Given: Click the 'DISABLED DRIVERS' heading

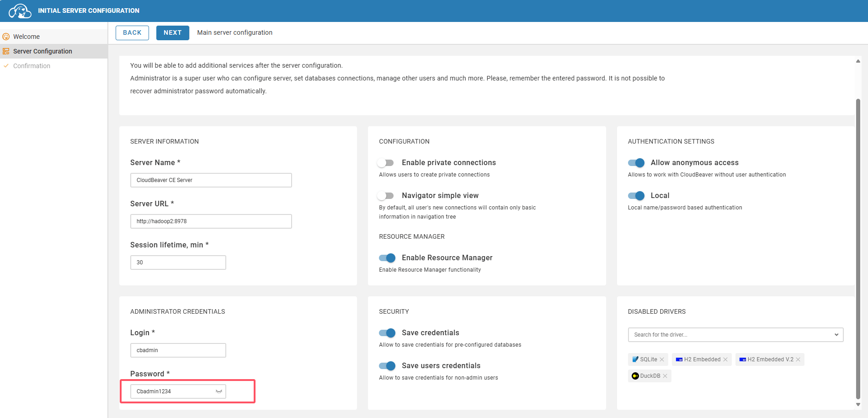Looking at the screenshot, I should [657, 312].
